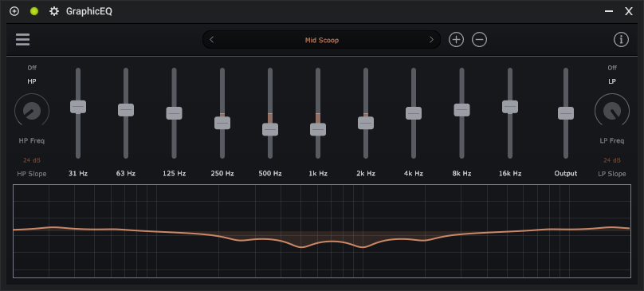Toggle HP filter Off label
This screenshot has width=644, height=291.
click(x=32, y=68)
